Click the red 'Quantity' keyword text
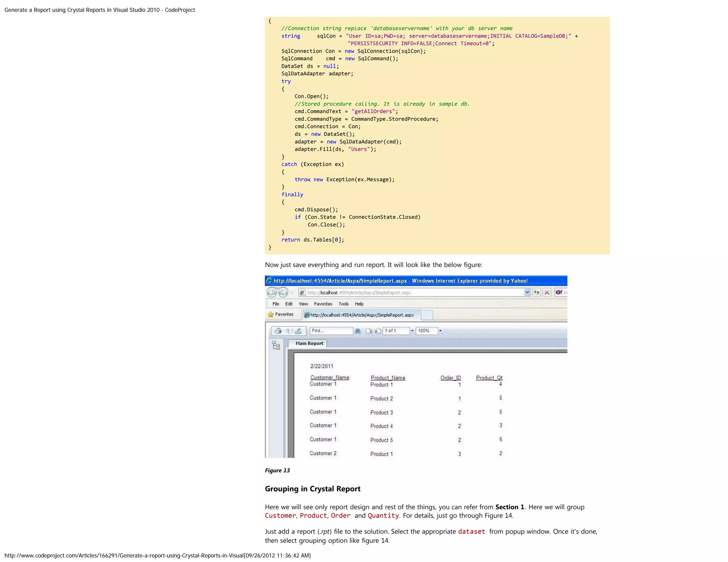The image size is (728, 562). [x=383, y=515]
